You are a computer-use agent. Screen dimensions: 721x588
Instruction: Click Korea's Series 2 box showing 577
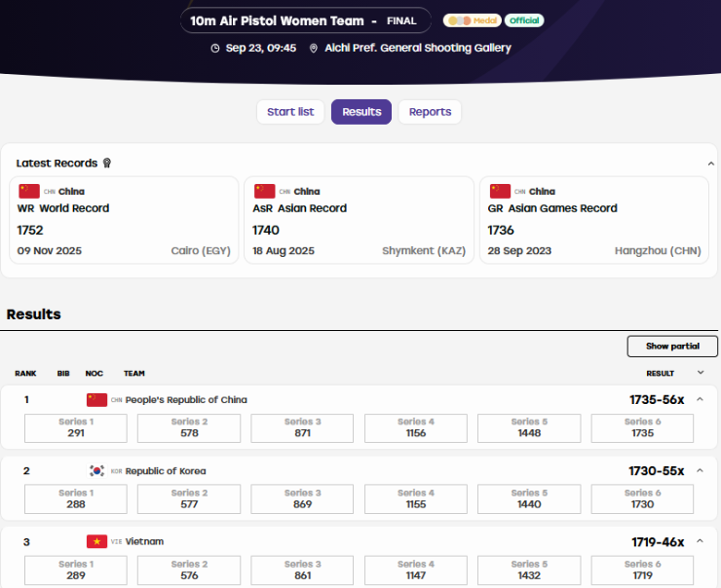[x=189, y=498]
